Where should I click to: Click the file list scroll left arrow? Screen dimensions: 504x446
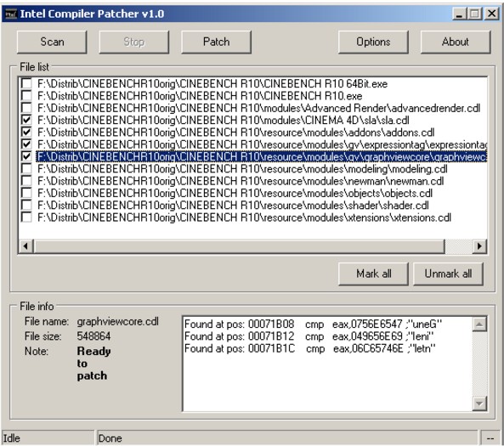(25, 246)
